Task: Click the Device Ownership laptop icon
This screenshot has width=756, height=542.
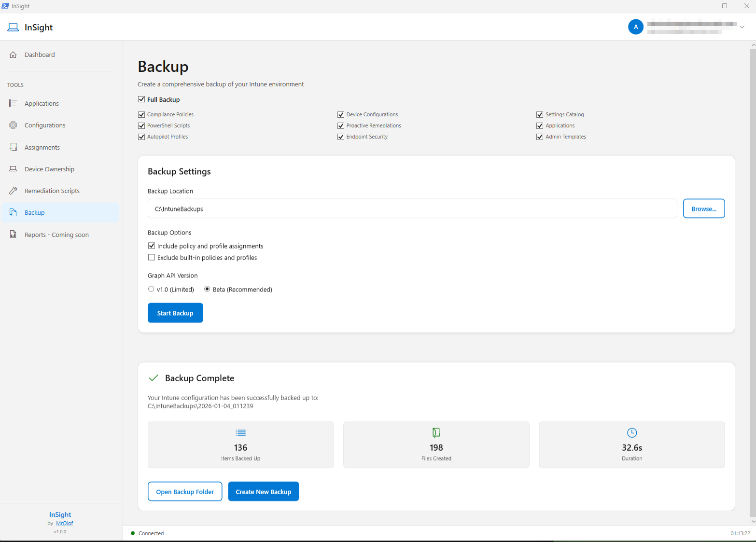Action: [13, 169]
